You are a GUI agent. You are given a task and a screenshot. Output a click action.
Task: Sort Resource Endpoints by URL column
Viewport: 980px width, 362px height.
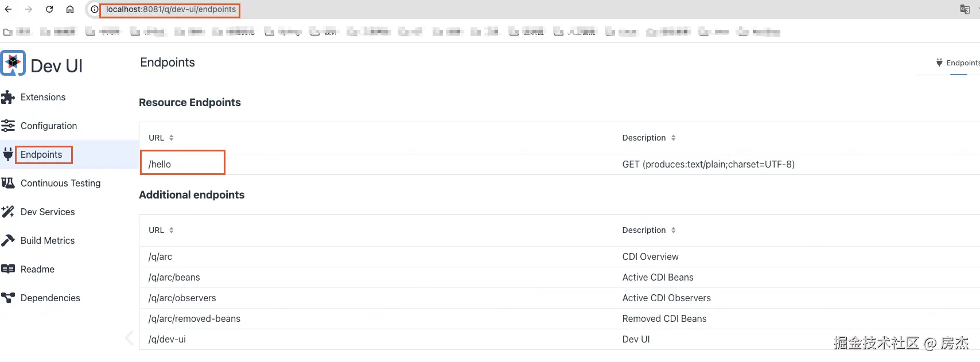(x=171, y=138)
